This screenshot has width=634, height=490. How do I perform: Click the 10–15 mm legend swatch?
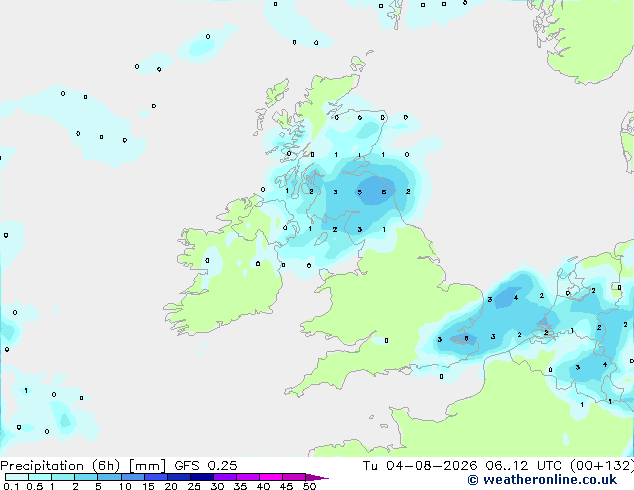coord(133,477)
